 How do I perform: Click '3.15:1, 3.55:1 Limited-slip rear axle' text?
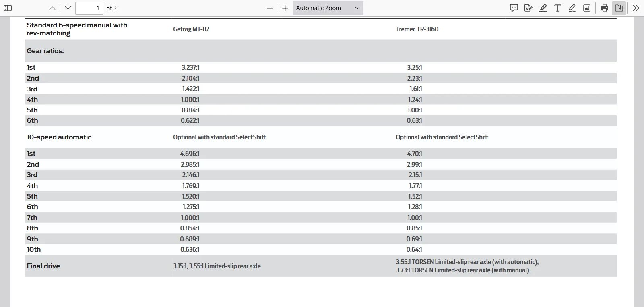217,266
